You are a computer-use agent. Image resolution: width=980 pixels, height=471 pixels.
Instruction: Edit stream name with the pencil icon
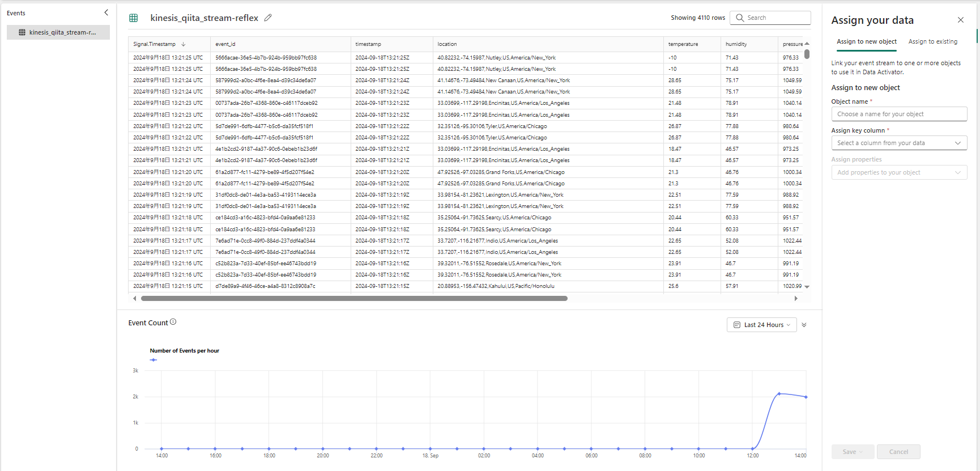click(268, 18)
